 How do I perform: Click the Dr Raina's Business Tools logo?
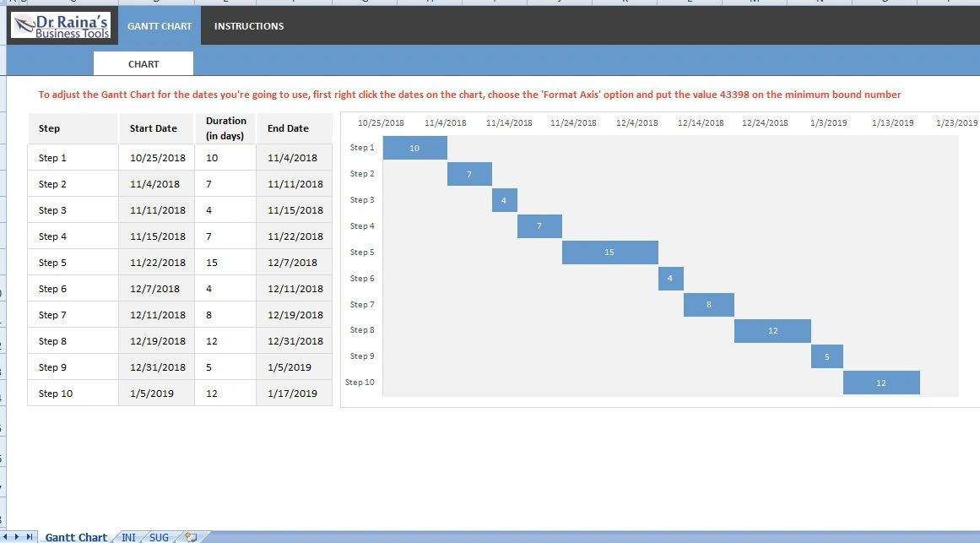[59, 24]
